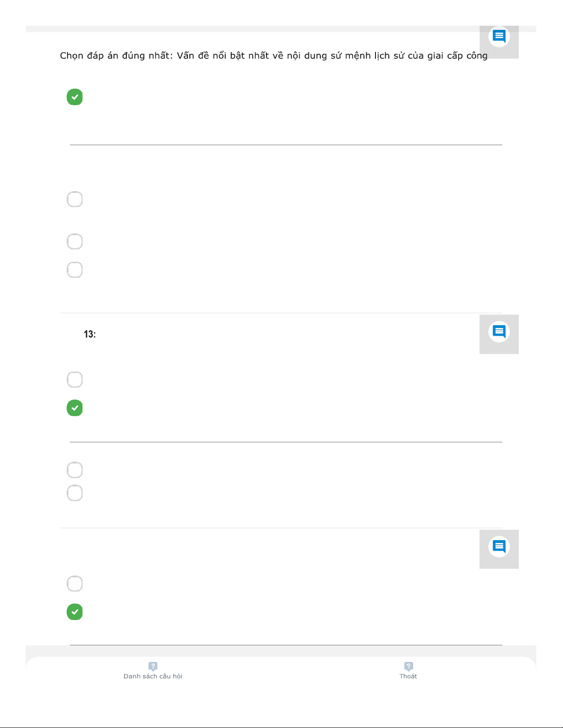Select top question's last unchecked option
The height and width of the screenshot is (728, 563).
coord(75,270)
